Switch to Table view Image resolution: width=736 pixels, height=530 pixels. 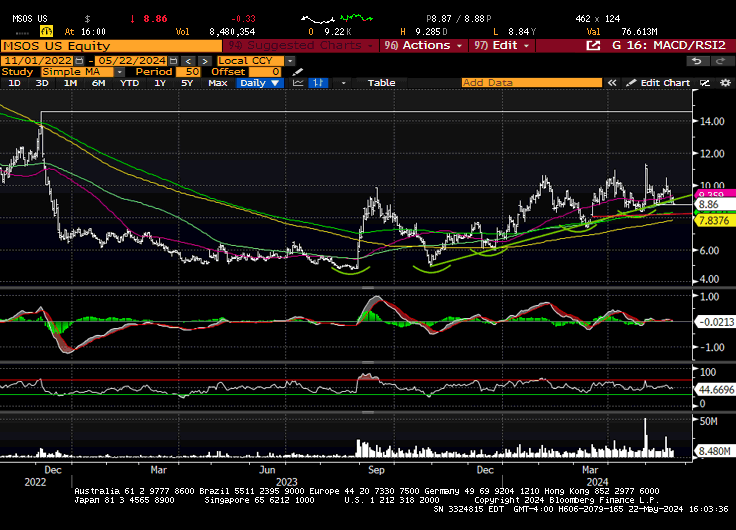381,83
